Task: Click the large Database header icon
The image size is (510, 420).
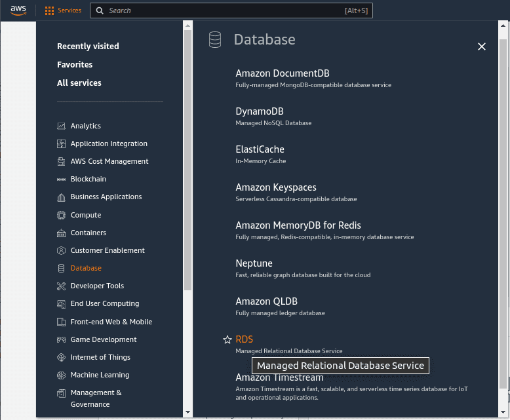Action: 215,40
